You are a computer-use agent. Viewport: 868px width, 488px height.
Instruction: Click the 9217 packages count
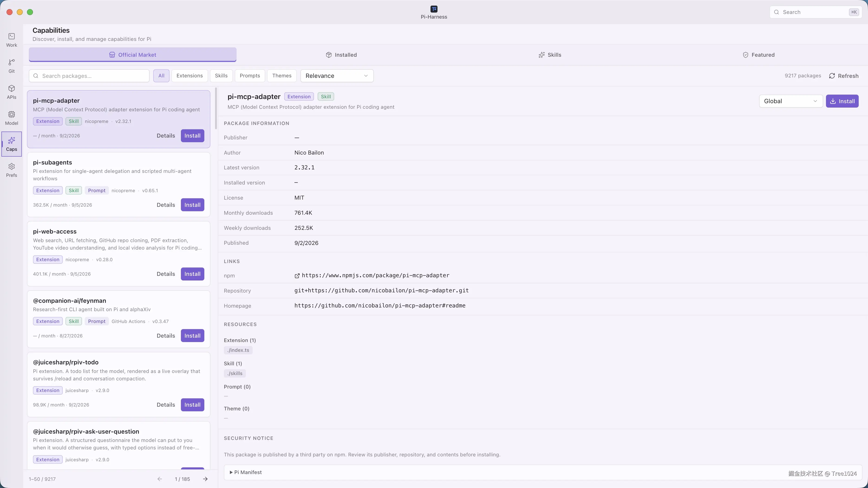pyautogui.click(x=803, y=76)
